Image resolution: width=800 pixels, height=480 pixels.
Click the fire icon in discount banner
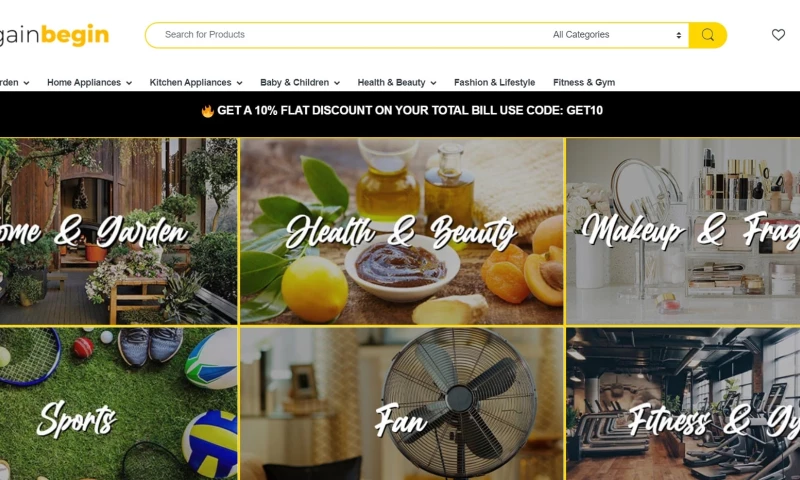[x=207, y=111]
